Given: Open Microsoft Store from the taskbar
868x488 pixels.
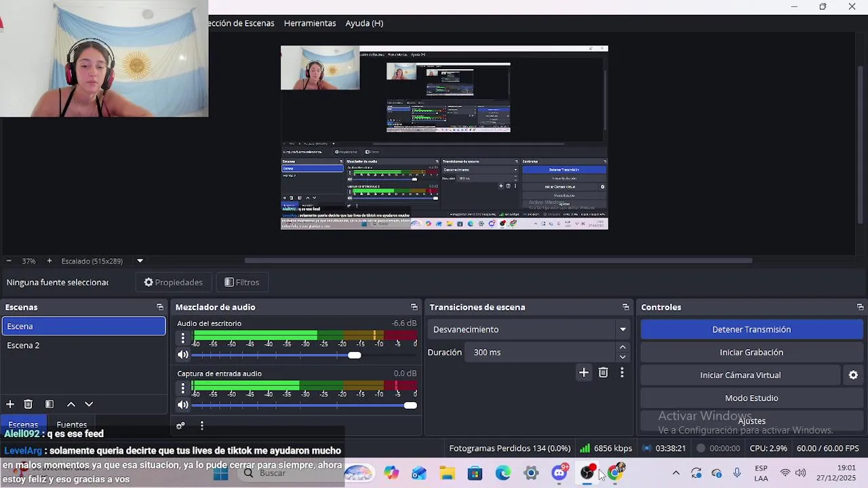Looking at the screenshot, I should coord(475,473).
